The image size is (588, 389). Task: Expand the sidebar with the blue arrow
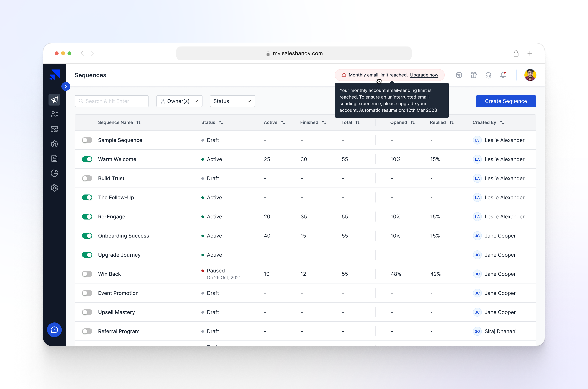click(x=66, y=86)
